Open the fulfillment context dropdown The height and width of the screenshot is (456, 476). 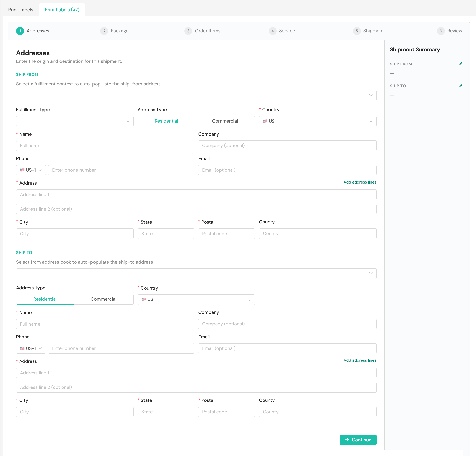click(196, 96)
